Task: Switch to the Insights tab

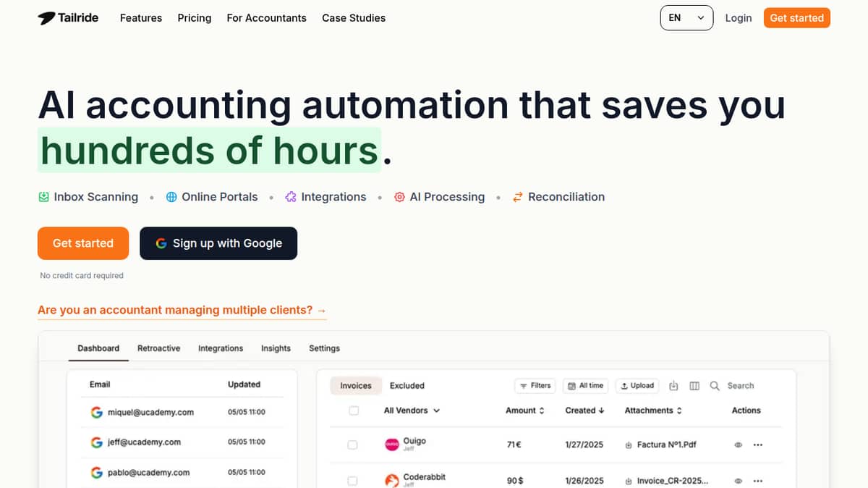Action: click(276, 348)
